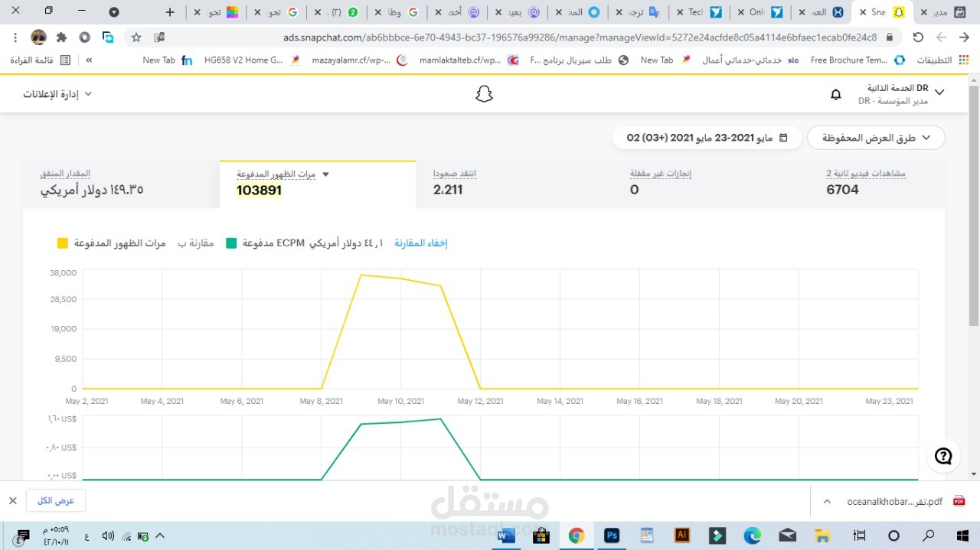Click hide comparison (إخفاء المقارنة) link
This screenshot has height=550, width=980.
pyautogui.click(x=420, y=243)
